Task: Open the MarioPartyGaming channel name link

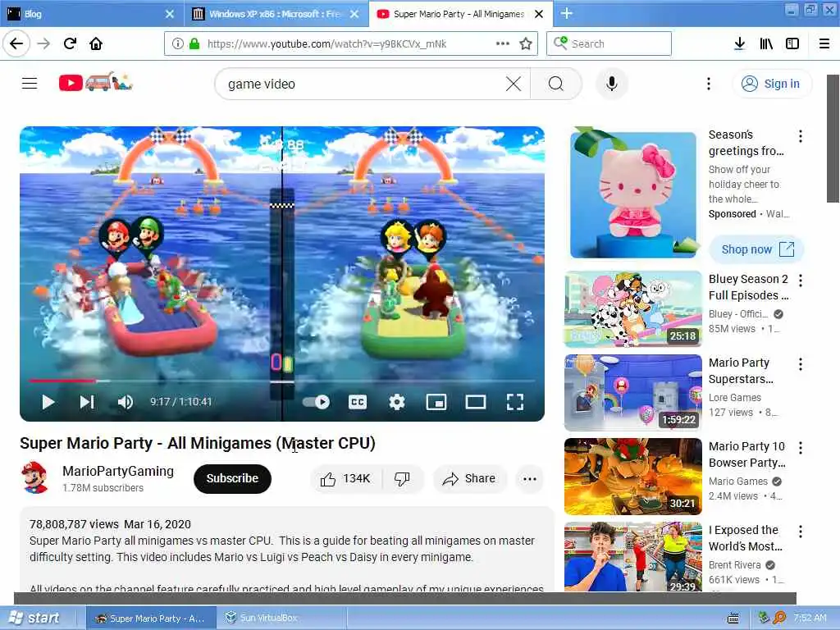Action: point(118,471)
